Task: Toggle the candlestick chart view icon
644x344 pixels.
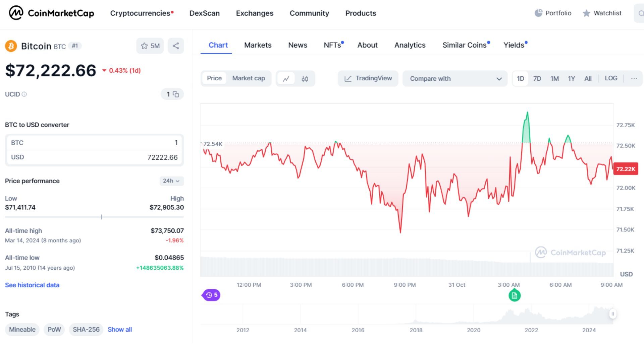Action: coord(305,78)
